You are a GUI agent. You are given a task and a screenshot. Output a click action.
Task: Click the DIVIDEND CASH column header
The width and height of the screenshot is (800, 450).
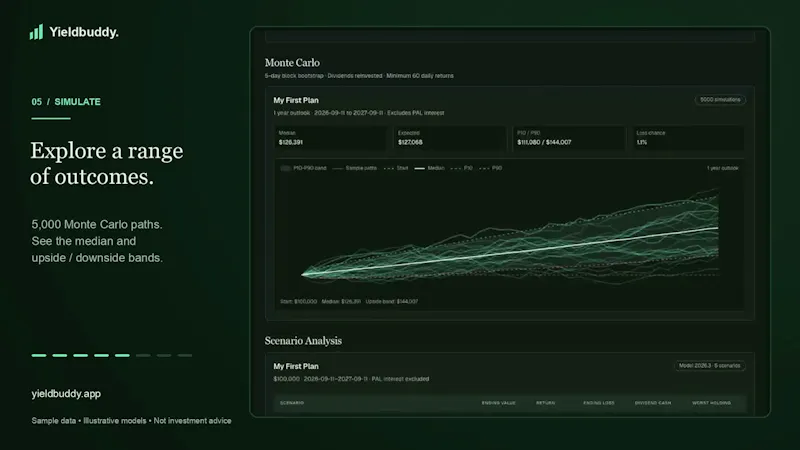point(653,403)
